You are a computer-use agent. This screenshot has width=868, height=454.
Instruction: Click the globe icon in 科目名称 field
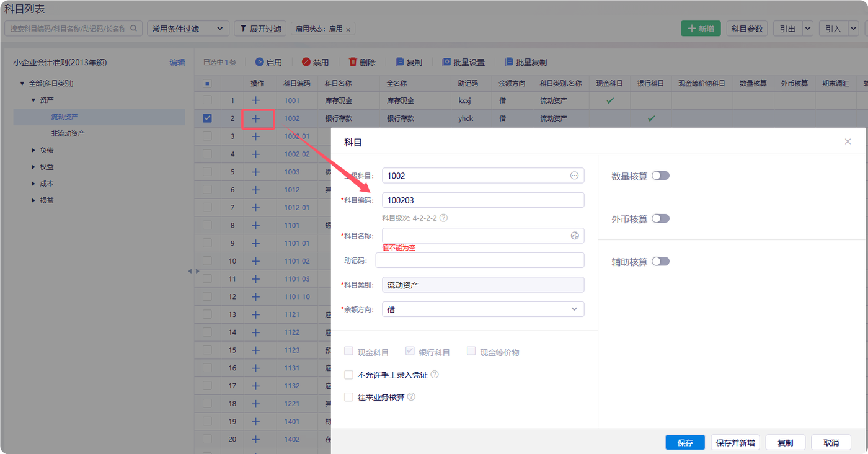(x=574, y=236)
